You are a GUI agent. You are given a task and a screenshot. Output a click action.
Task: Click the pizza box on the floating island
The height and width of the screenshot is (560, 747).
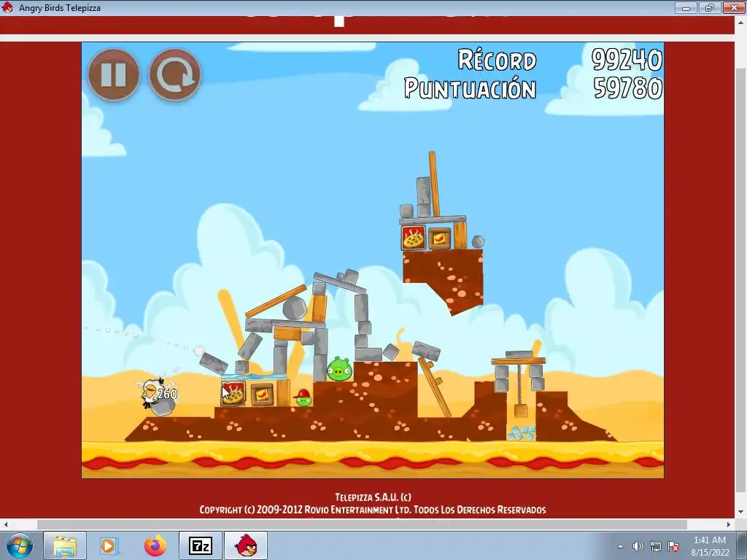[x=413, y=238]
